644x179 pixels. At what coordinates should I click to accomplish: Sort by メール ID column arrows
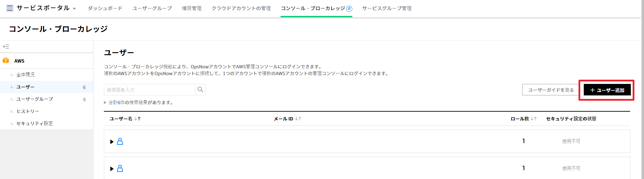(298, 119)
